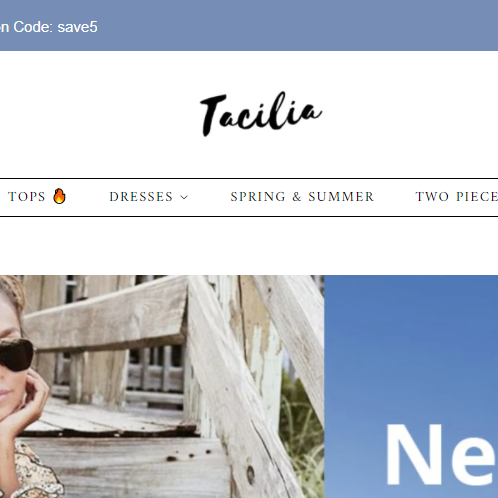Click the woman's sunglasses in photo
Screen dimensions: 498x498
pos(16,355)
